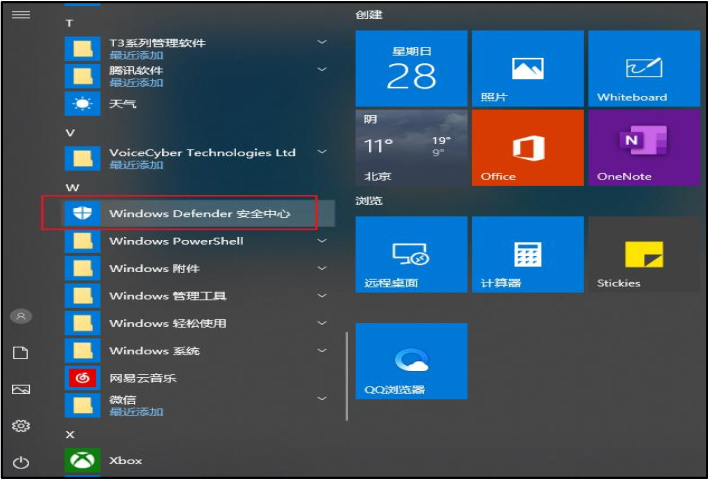The width and height of the screenshot is (708, 480).
Task: Open the Whiteboard tile
Action: (x=643, y=68)
